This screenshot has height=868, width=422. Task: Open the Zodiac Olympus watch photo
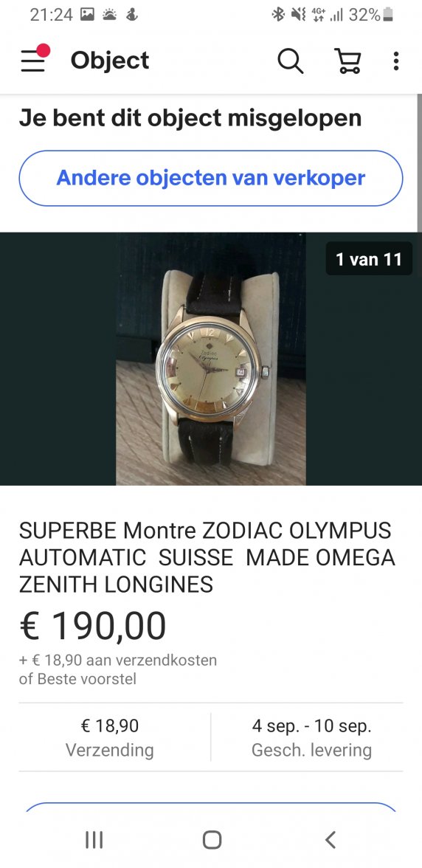[x=211, y=359]
